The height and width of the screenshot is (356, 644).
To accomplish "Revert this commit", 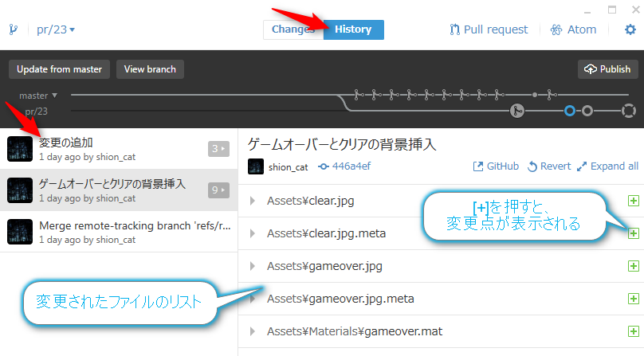I will (x=549, y=166).
